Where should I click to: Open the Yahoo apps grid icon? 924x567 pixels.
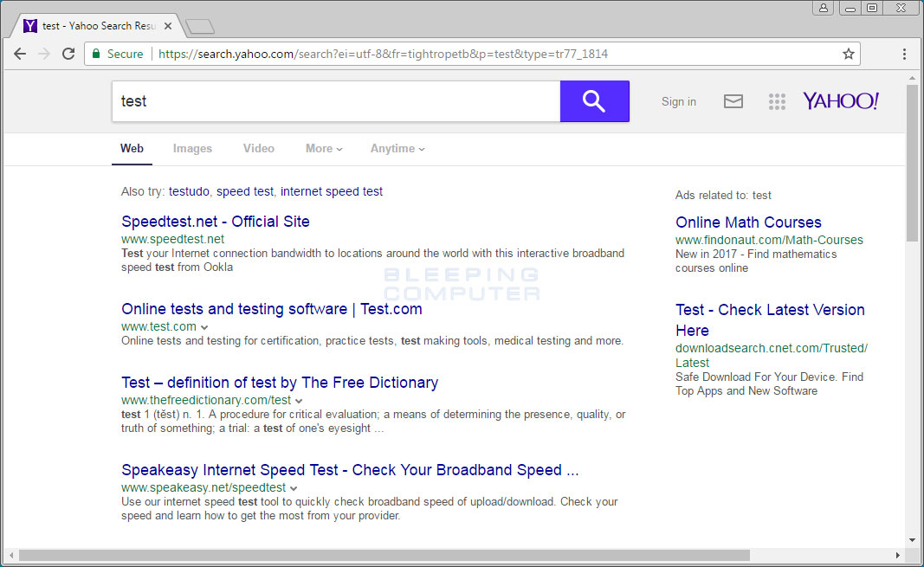(777, 101)
